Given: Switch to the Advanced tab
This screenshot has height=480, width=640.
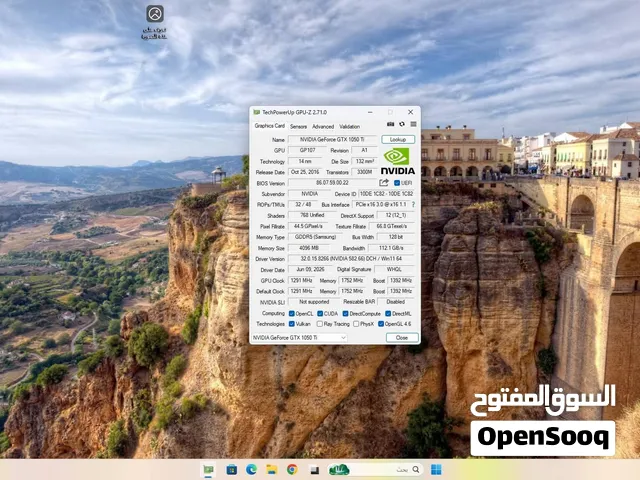Looking at the screenshot, I should 323,127.
